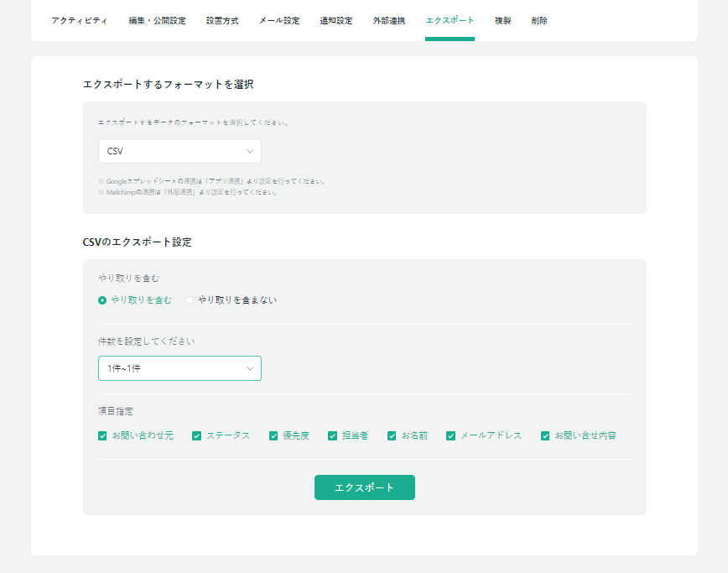Toggle the お名前 checkbox
Viewport: 728px width, 573px height.
[392, 435]
